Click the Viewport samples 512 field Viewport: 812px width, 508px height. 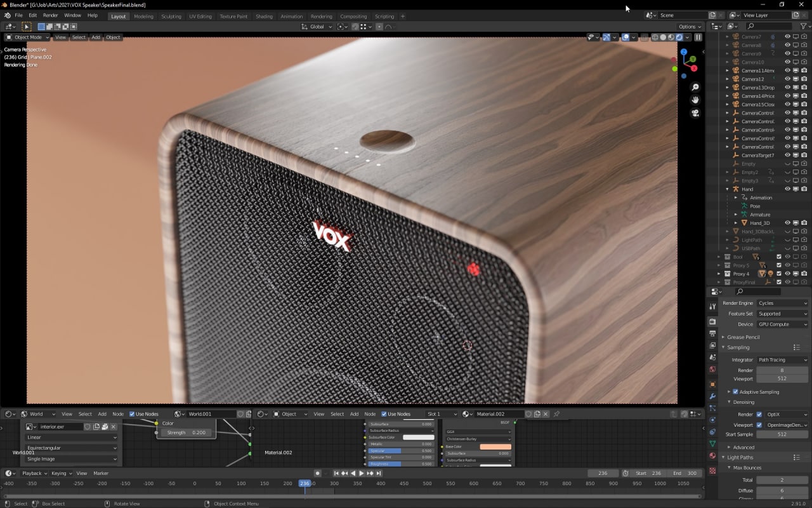point(782,378)
